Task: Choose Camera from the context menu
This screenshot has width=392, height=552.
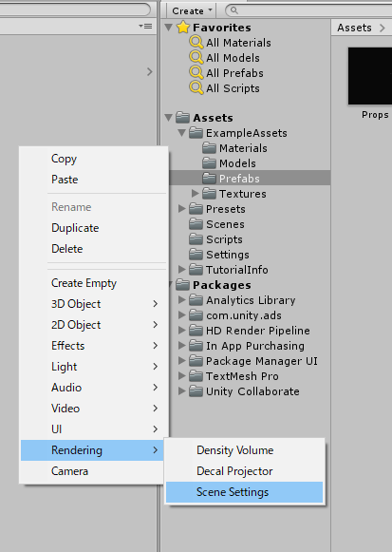Action: tap(92, 471)
